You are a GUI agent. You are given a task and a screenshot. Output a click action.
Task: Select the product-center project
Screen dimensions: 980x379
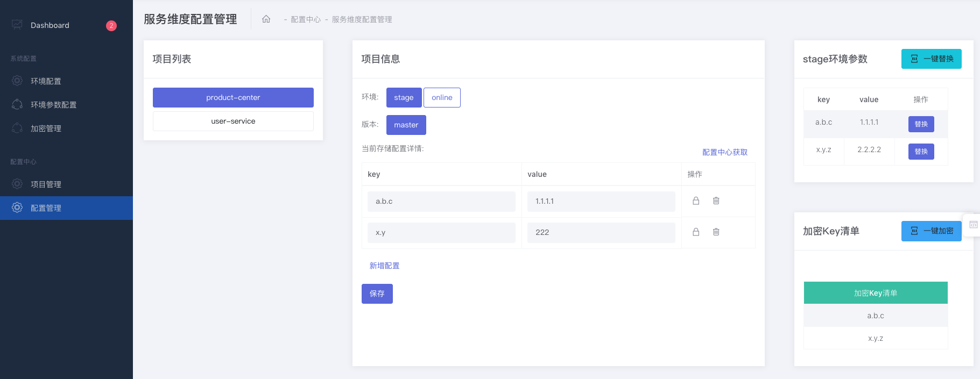[233, 97]
